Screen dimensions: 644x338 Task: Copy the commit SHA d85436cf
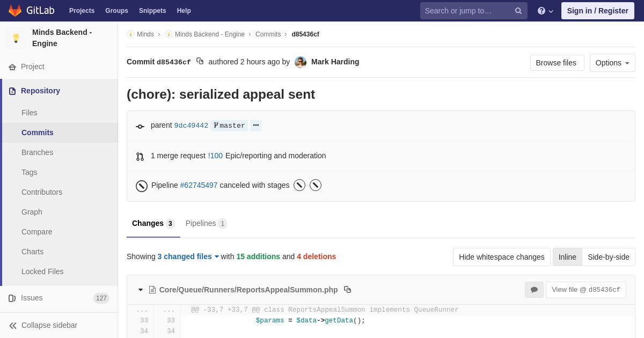pos(200,61)
